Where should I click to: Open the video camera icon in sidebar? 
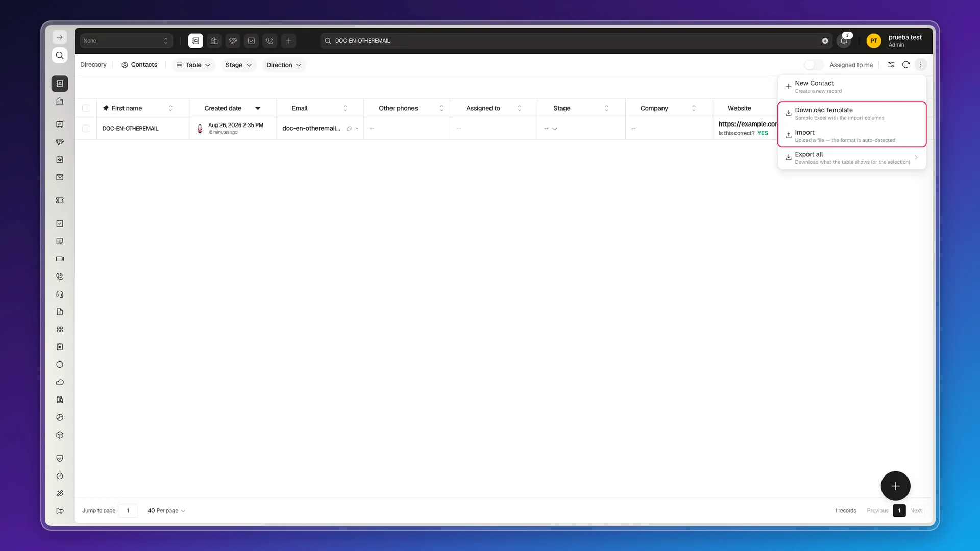click(x=60, y=259)
